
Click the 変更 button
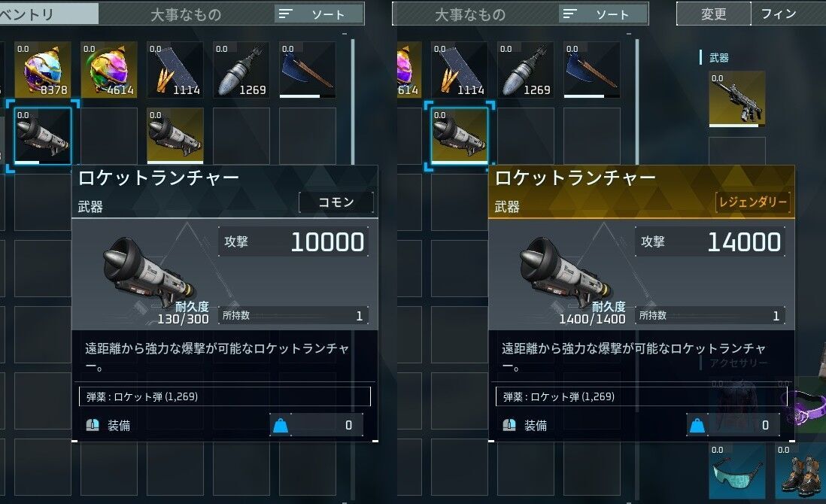click(x=713, y=14)
